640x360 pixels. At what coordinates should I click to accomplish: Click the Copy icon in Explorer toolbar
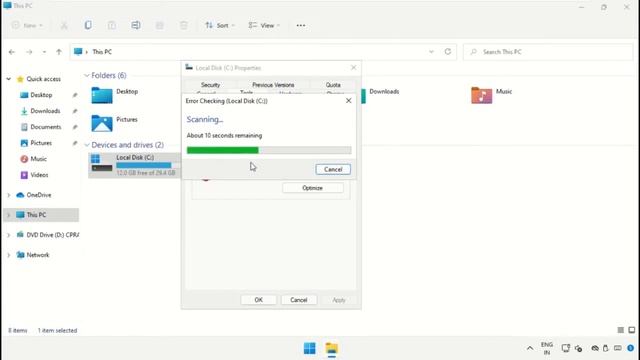88,25
